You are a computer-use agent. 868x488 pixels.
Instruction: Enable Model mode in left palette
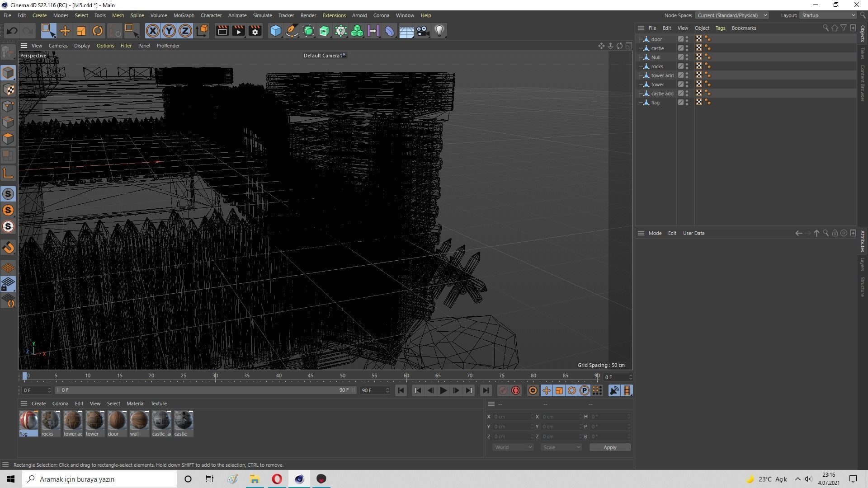(x=8, y=73)
